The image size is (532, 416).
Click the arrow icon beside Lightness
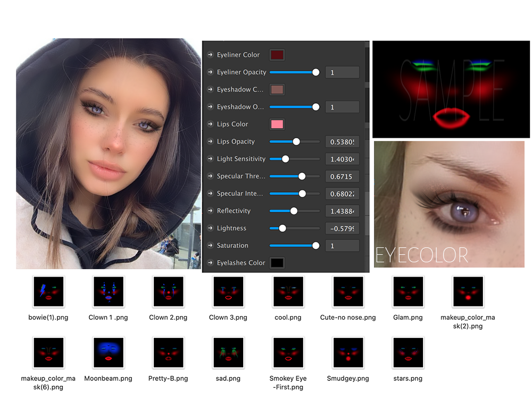pyautogui.click(x=210, y=228)
